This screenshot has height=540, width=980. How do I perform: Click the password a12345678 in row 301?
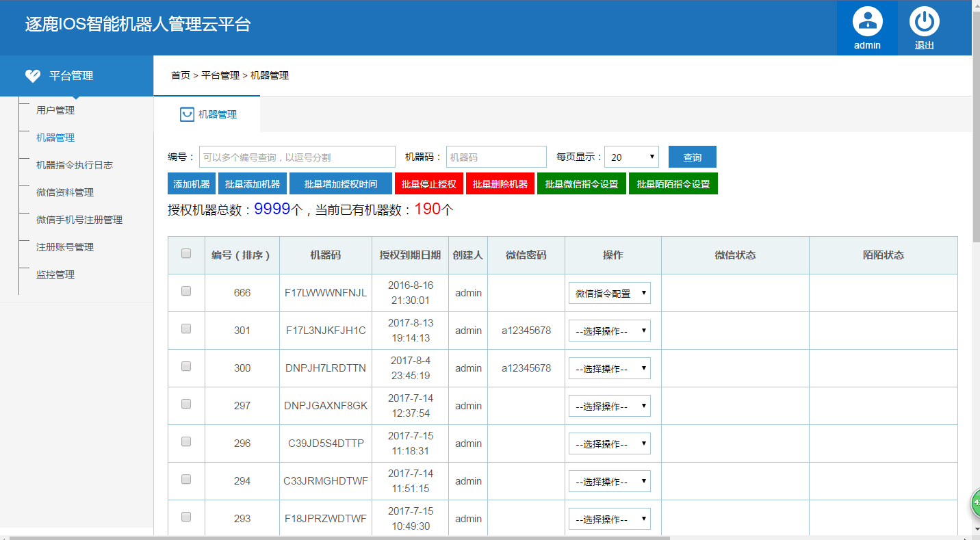(x=526, y=330)
